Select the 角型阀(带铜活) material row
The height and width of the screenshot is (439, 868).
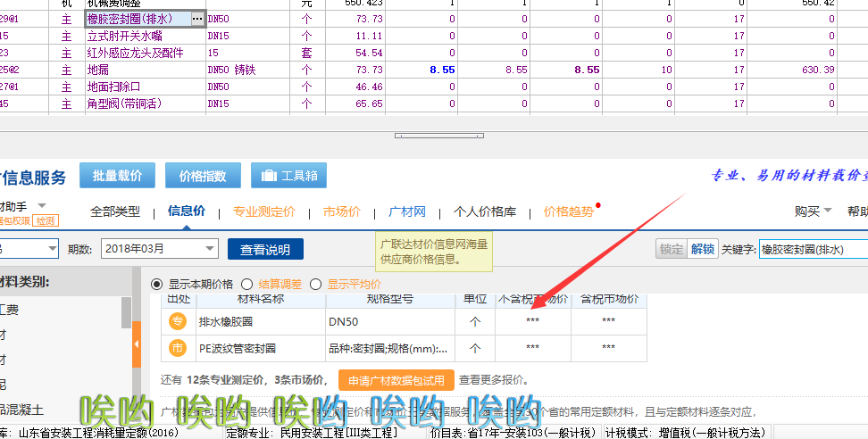124,104
